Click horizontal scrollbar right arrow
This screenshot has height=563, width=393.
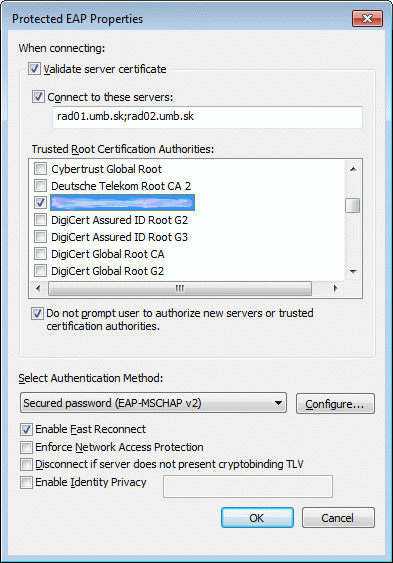pos(336,288)
